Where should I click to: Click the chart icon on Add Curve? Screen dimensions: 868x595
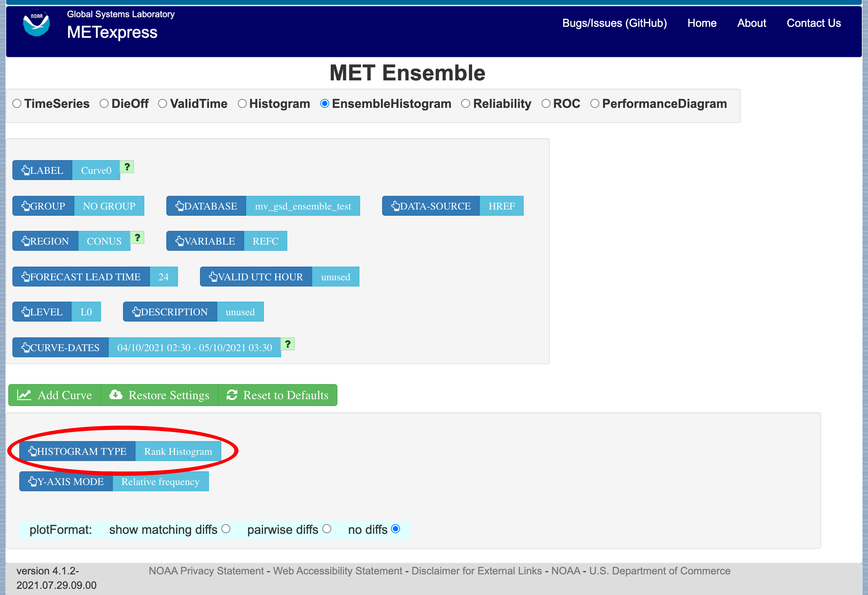(24, 395)
